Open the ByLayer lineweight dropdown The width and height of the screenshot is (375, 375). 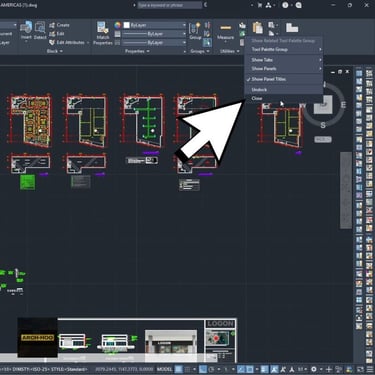154,34
